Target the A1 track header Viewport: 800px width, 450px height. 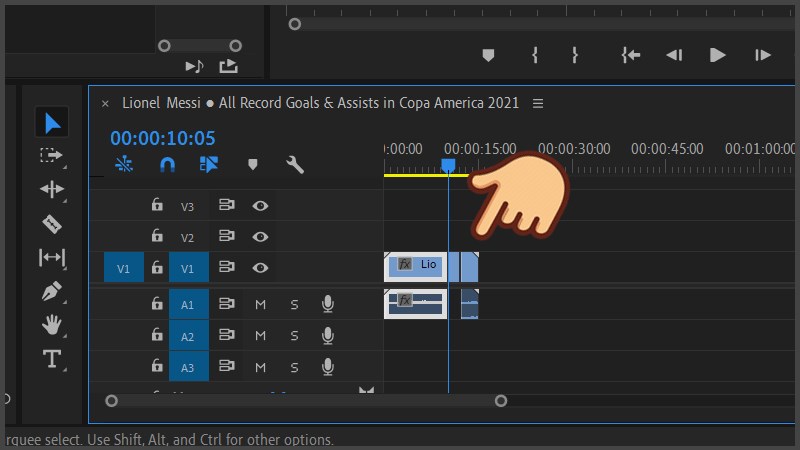coord(188,304)
